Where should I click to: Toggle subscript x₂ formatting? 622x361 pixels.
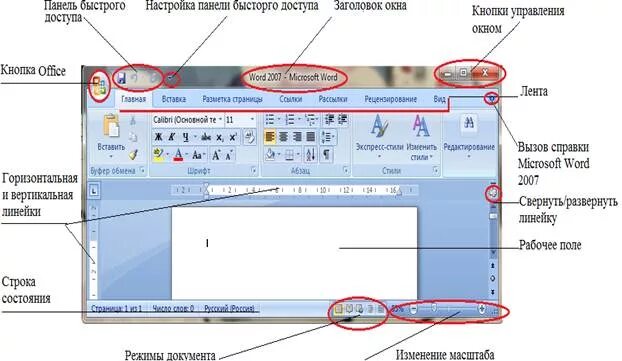220,137
